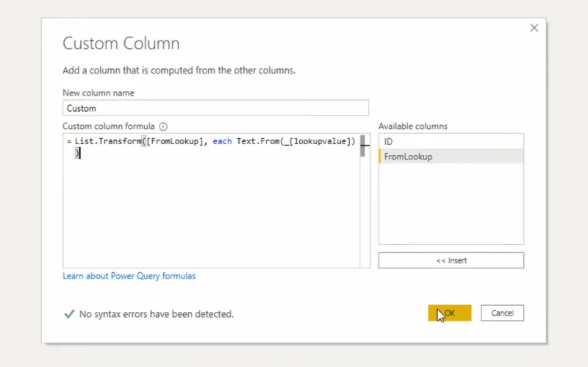Click the 'Custom column formula' label
588x367 pixels.
click(x=109, y=126)
